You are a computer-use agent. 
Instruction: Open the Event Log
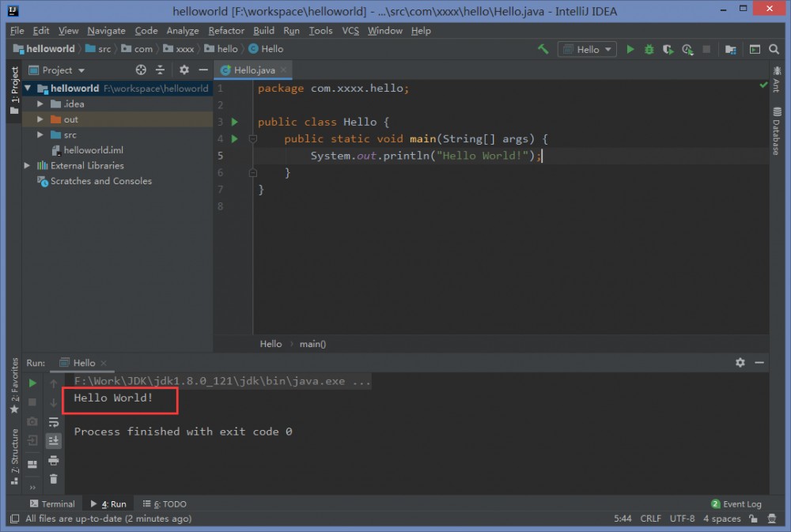[x=736, y=504]
